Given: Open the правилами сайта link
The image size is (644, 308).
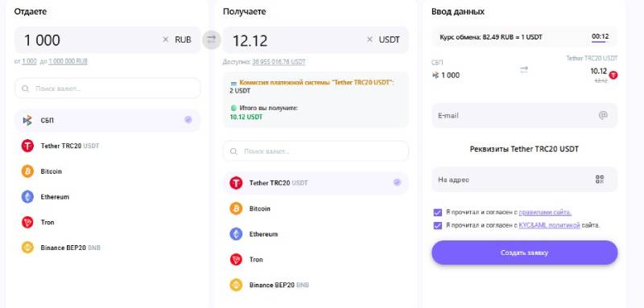Looking at the screenshot, I should coord(545,212).
